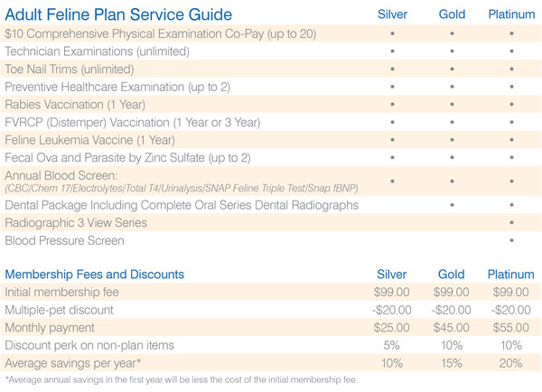The width and height of the screenshot is (542, 392).
Task: Click the Silver bullet for Annual Blood Screen
Action: pos(392,182)
